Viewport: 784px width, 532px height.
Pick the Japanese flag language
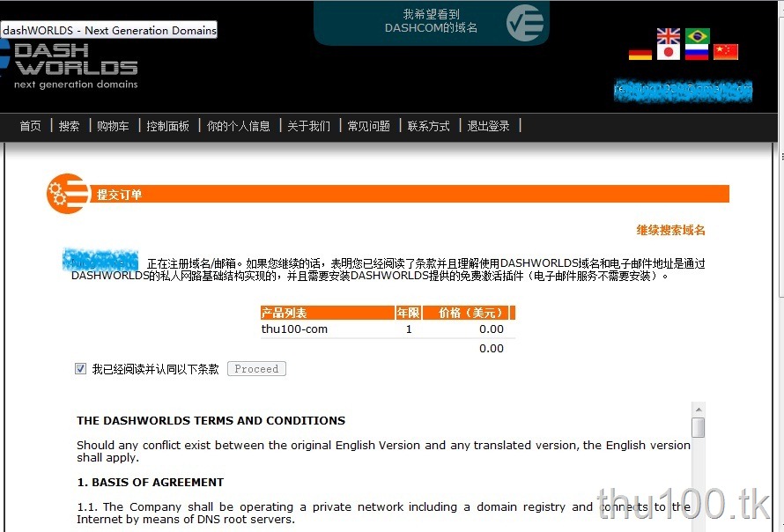click(x=668, y=52)
